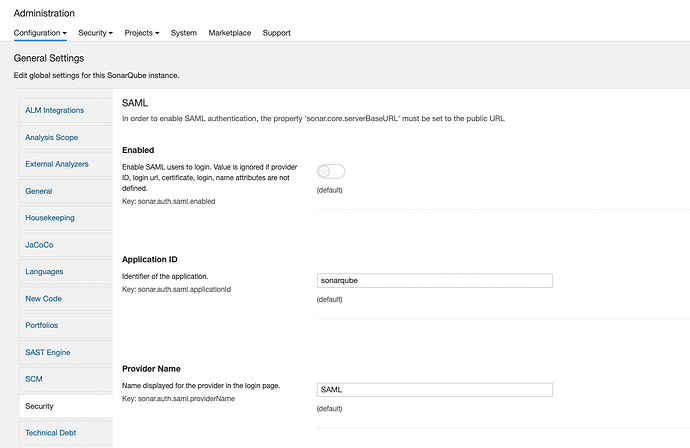Open Housekeeping settings category
This screenshot has width=690, height=448.
coord(50,218)
